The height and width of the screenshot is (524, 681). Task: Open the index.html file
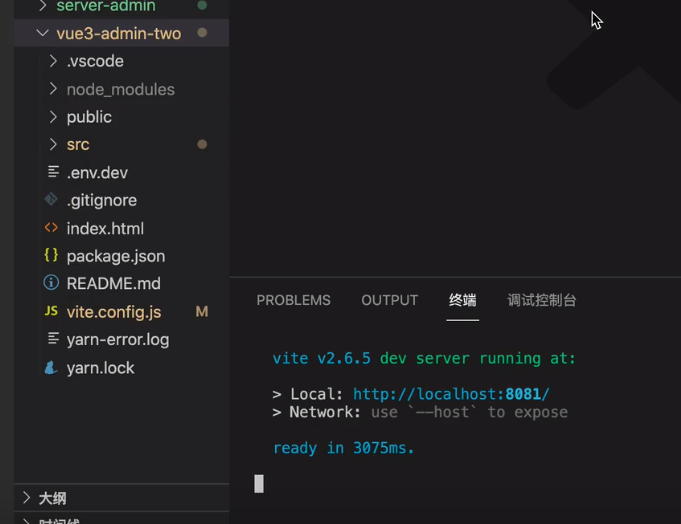[x=105, y=228]
